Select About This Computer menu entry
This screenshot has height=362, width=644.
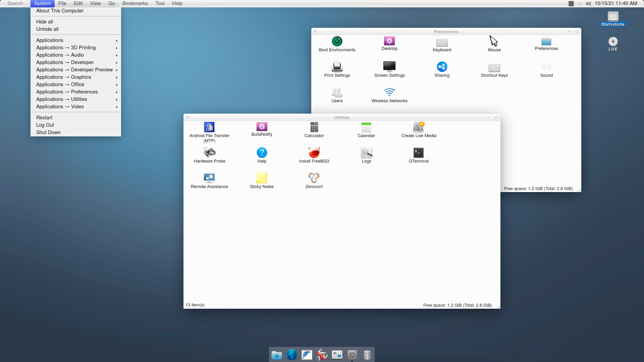(60, 11)
